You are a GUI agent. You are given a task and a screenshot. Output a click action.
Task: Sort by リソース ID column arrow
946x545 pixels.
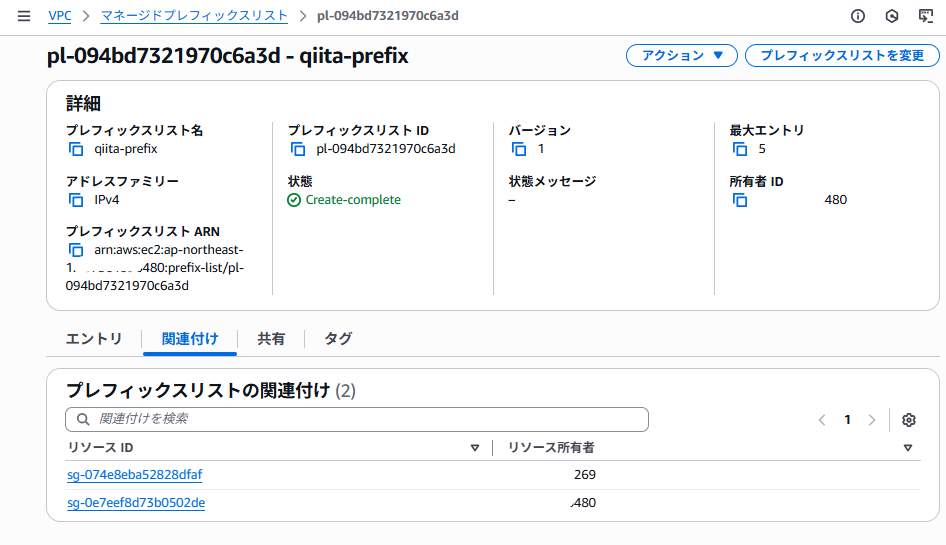click(x=475, y=448)
